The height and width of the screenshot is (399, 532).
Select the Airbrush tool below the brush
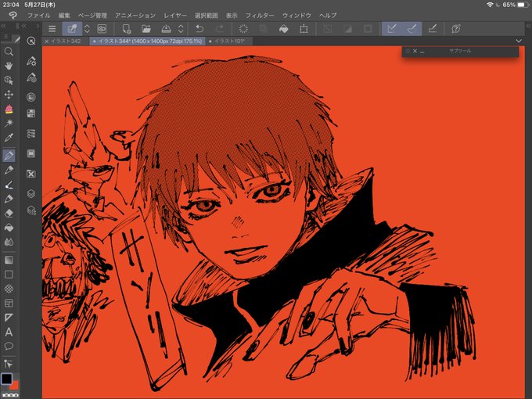click(9, 199)
